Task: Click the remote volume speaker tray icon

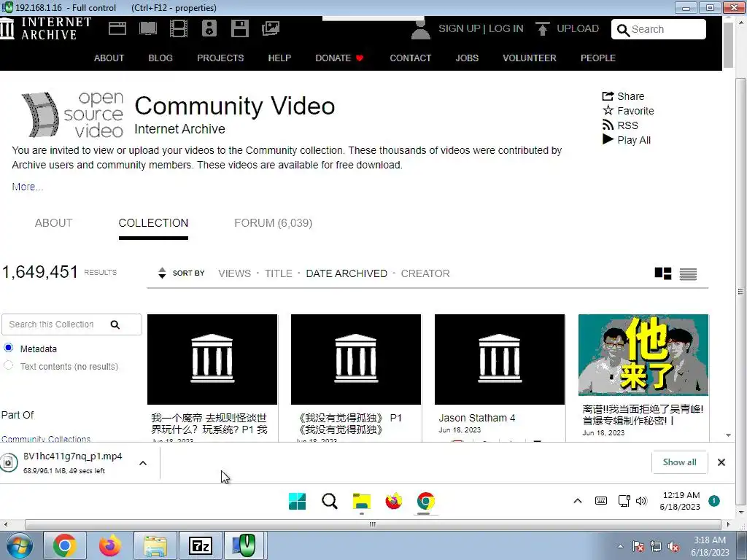Action: click(641, 501)
